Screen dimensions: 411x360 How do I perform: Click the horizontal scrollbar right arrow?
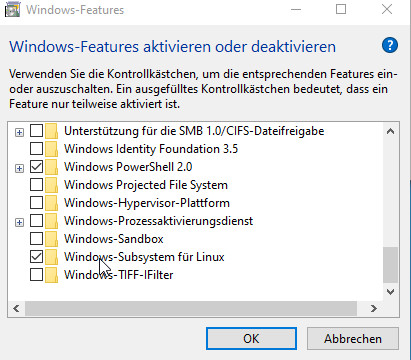[x=374, y=309]
